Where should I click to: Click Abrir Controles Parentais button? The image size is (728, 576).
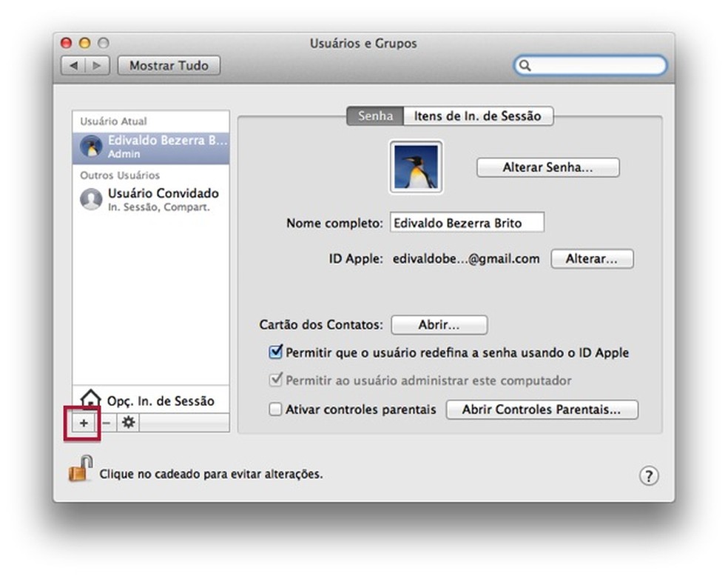pos(542,409)
